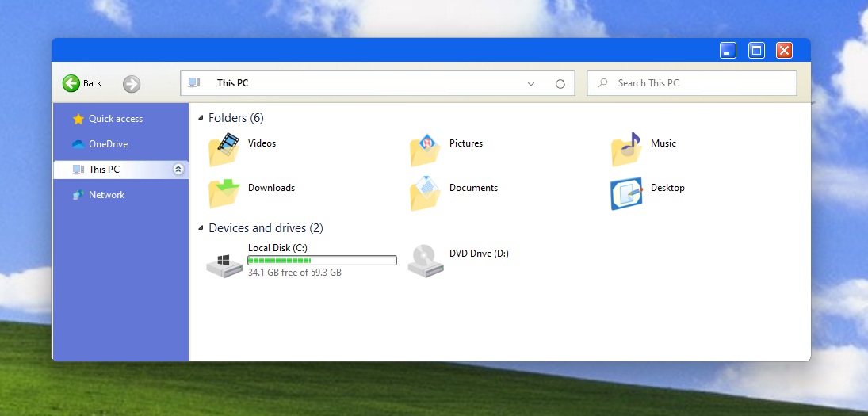Click the green Back arrow button
Image resolution: width=868 pixels, height=416 pixels.
click(71, 83)
